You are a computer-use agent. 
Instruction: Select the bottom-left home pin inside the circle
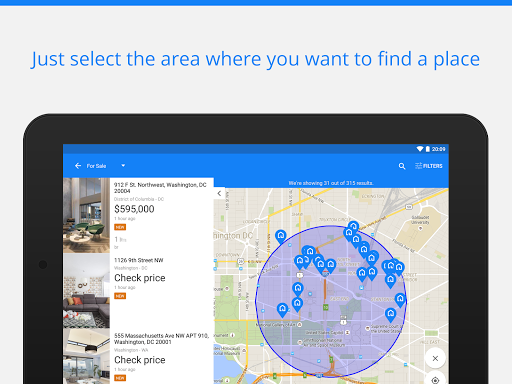point(282,310)
